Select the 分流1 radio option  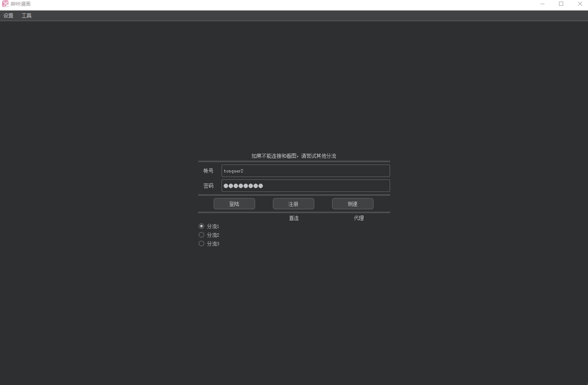(x=209, y=226)
